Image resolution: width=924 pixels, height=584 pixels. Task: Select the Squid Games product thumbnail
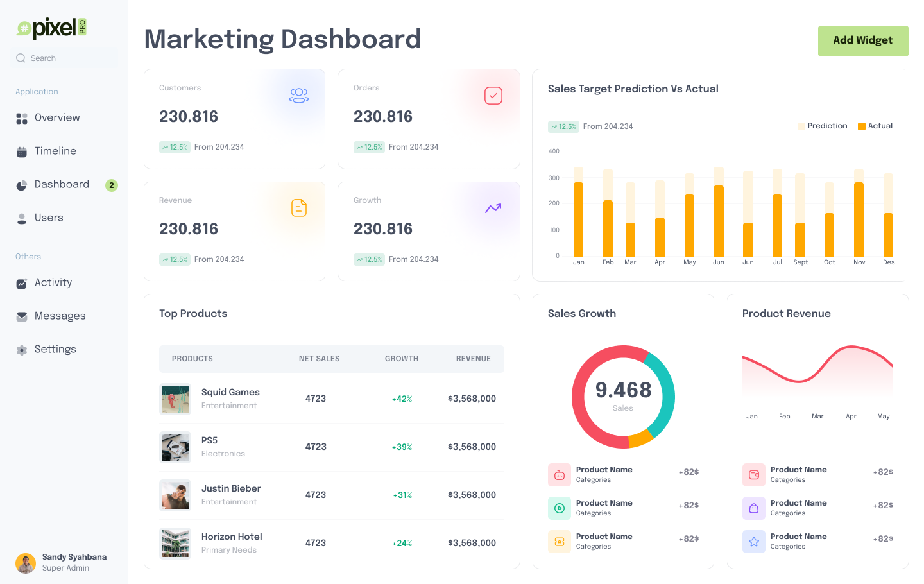(x=175, y=399)
